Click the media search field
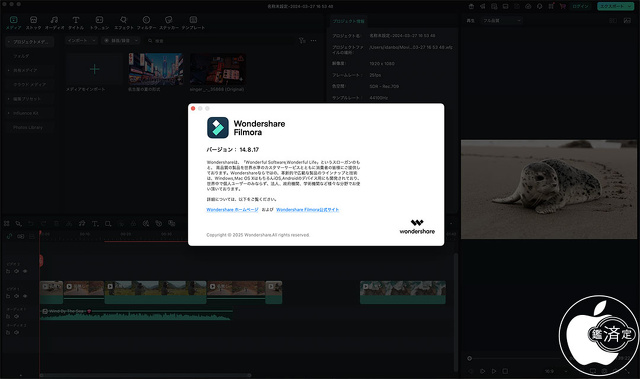 pos(220,41)
